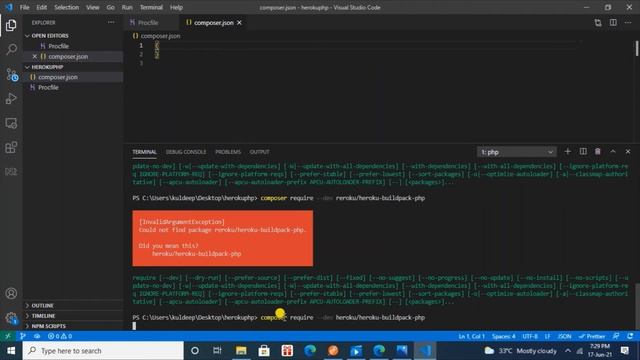Open the View menu
Image resolution: width=640 pixels, height=360 pixels.
point(93,7)
